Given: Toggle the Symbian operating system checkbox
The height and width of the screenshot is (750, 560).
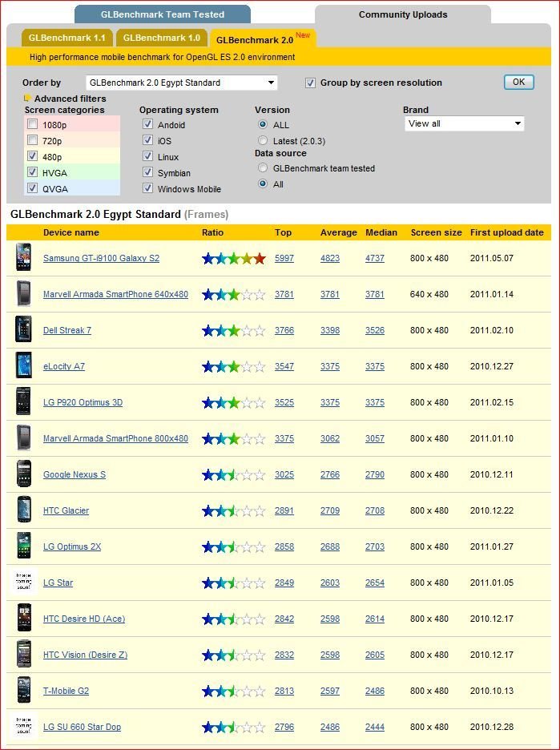Looking at the screenshot, I should click(147, 172).
